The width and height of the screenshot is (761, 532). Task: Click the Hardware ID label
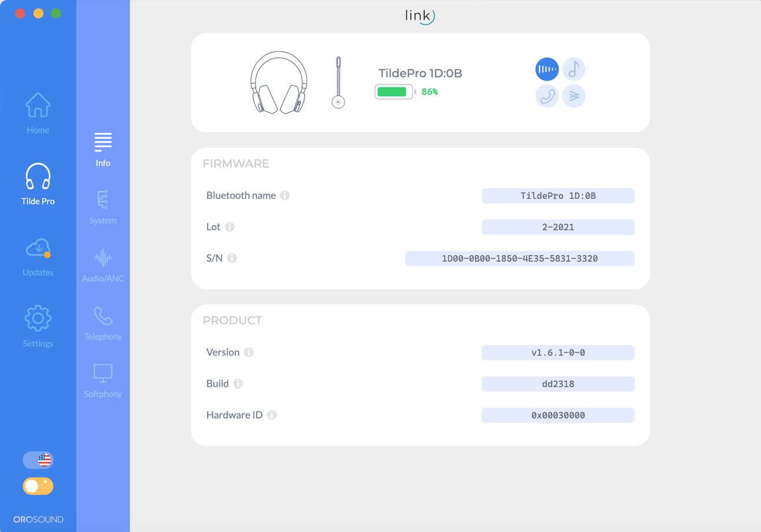235,415
